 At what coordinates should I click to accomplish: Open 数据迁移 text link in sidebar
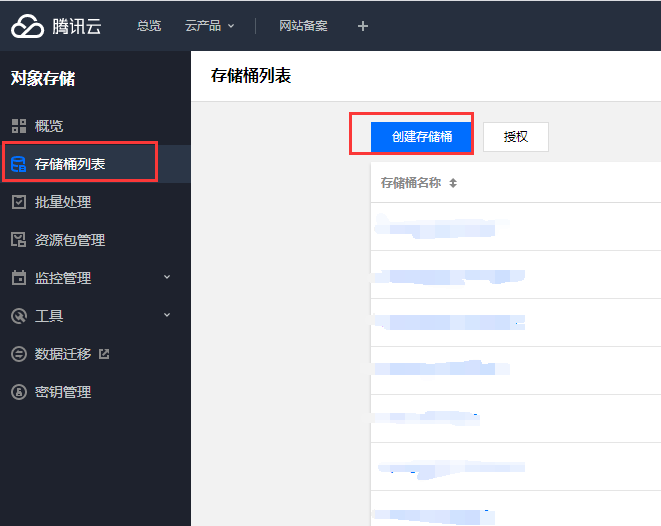[63, 354]
